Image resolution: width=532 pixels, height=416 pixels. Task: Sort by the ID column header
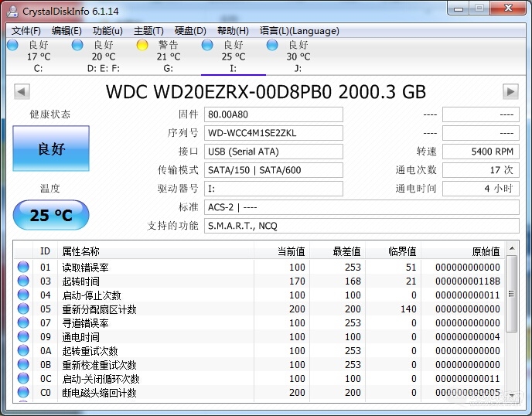coord(45,251)
